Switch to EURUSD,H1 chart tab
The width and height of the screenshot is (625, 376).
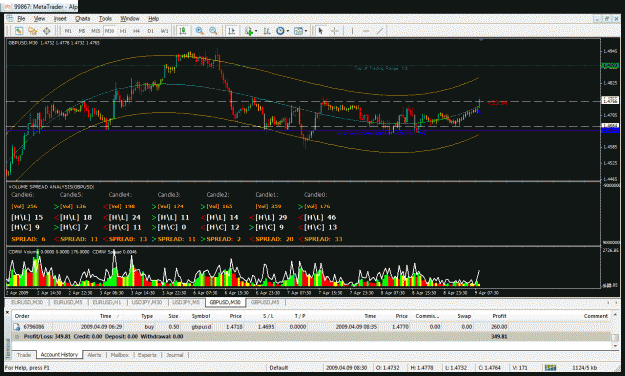pos(106,302)
